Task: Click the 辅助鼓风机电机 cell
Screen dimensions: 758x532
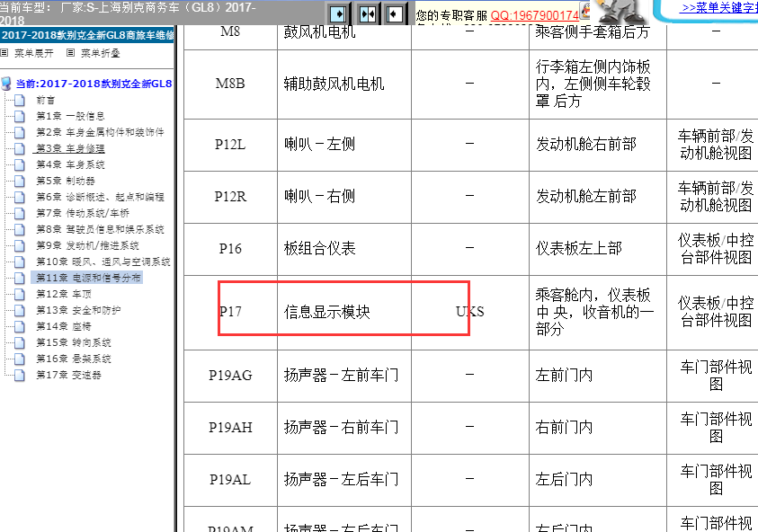Action: (344, 84)
